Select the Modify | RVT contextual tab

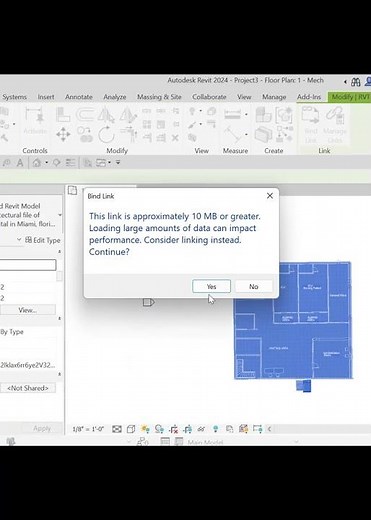click(350, 97)
